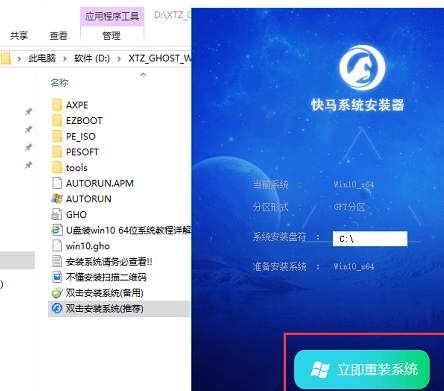This screenshot has height=391, width=444.
Task: Click the image icon of 不懂安装扫描二维码
Action: (57, 277)
